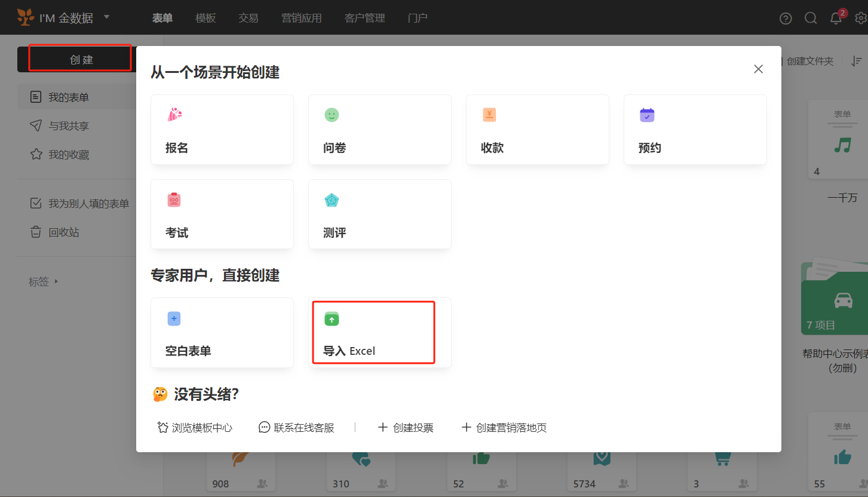Click the 创建 button
The width and height of the screenshot is (868, 497).
coord(80,59)
